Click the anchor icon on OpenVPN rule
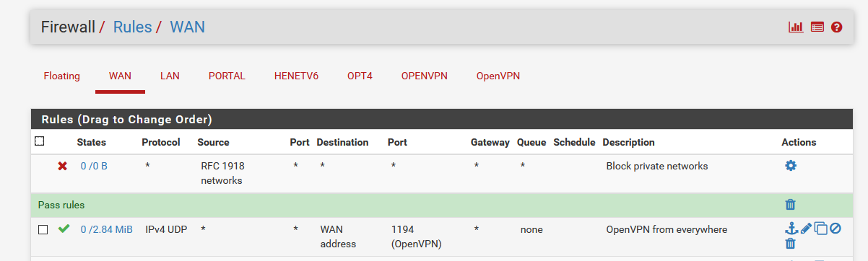The width and height of the screenshot is (868, 261). [x=791, y=229]
